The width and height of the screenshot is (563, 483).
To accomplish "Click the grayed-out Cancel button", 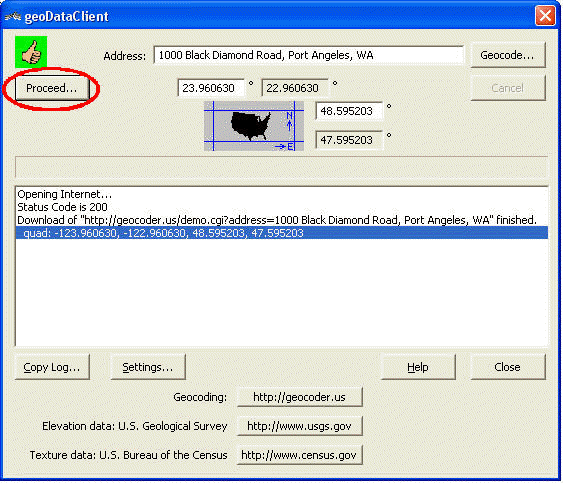I will pos(508,88).
